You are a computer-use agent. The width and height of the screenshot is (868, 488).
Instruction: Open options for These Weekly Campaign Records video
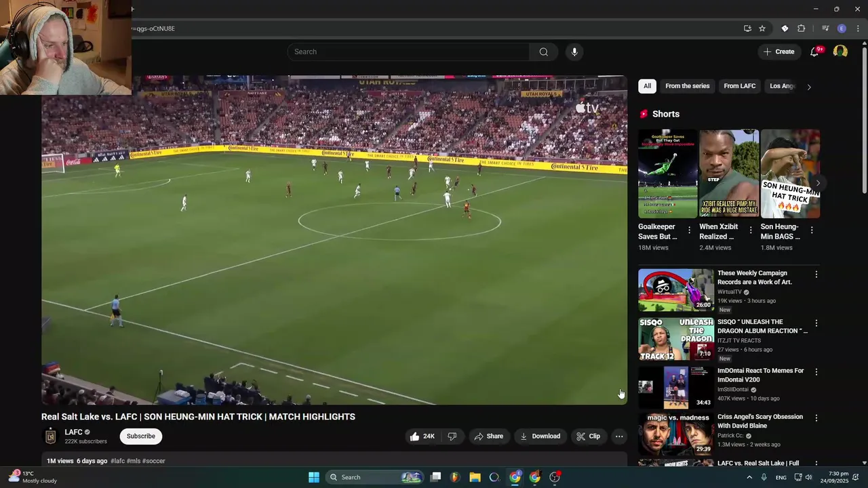coord(816,274)
